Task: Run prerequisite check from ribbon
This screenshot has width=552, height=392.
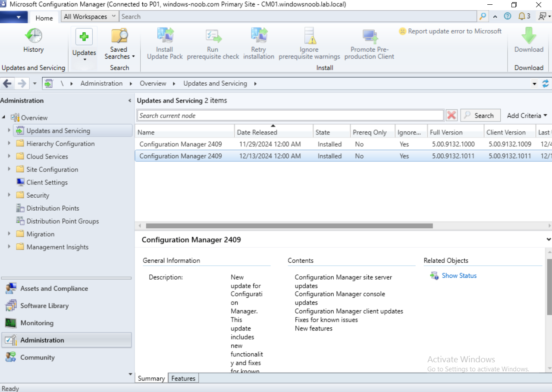Action: (x=213, y=36)
